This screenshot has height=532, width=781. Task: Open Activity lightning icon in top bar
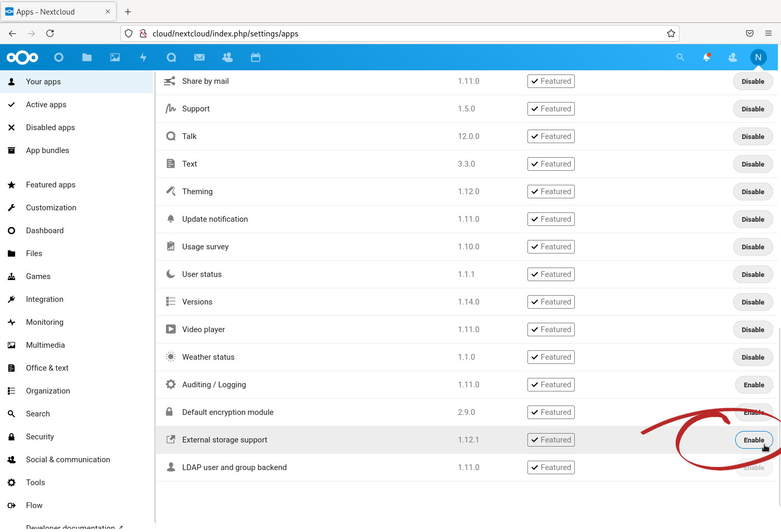pyautogui.click(x=143, y=57)
